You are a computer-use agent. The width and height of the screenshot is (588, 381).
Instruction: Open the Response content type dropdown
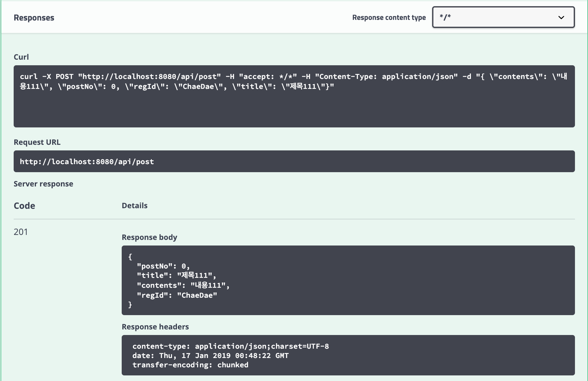click(503, 17)
